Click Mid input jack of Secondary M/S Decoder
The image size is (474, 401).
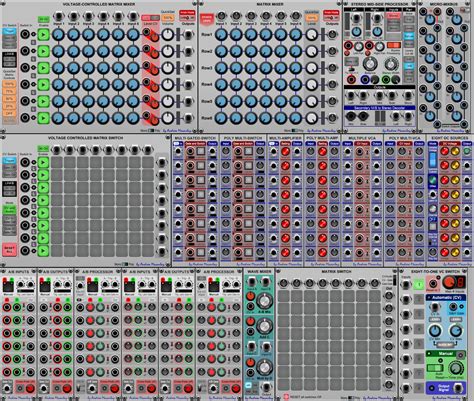tap(350, 117)
